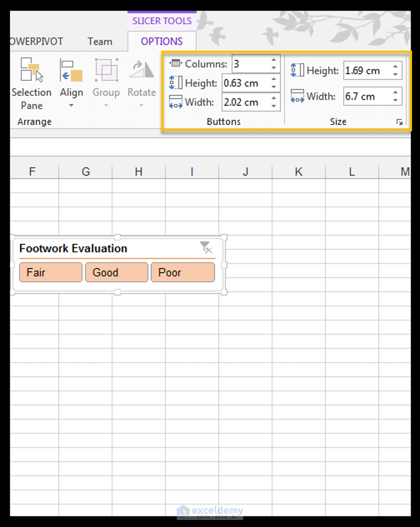Click the Rotate icon
The image size is (420, 527).
point(141,70)
